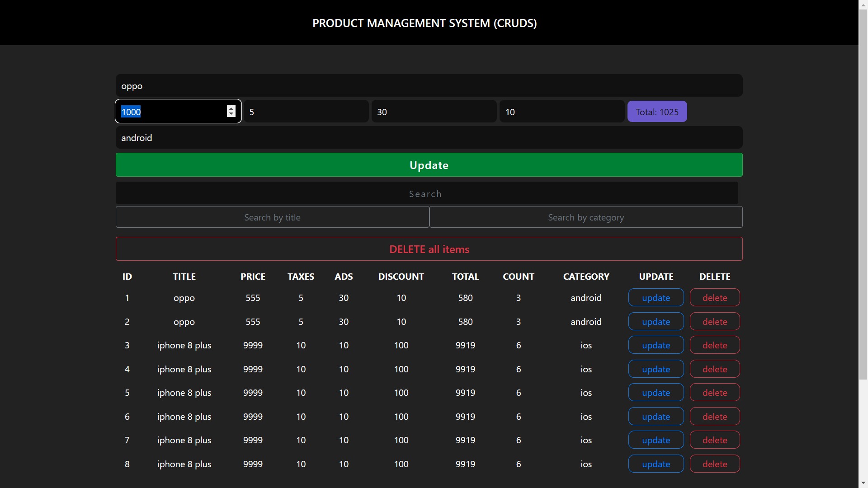868x488 pixels.
Task: Click the Total: 1025 badge
Action: click(657, 112)
